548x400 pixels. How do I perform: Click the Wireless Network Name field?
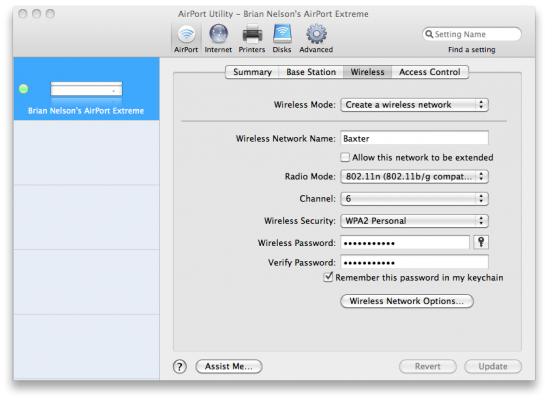point(414,138)
